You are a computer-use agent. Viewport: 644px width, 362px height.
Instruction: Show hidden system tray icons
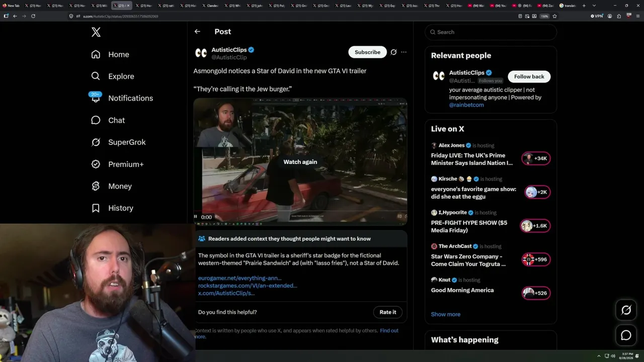(599, 356)
